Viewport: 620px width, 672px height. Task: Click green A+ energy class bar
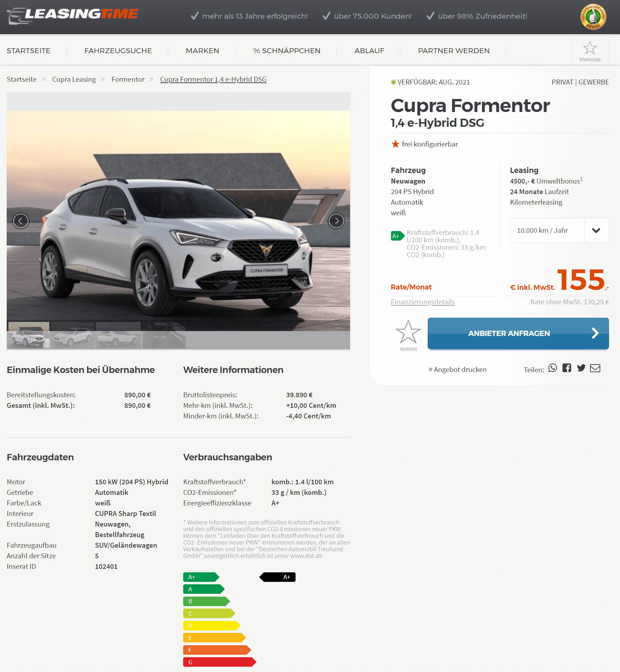click(201, 577)
